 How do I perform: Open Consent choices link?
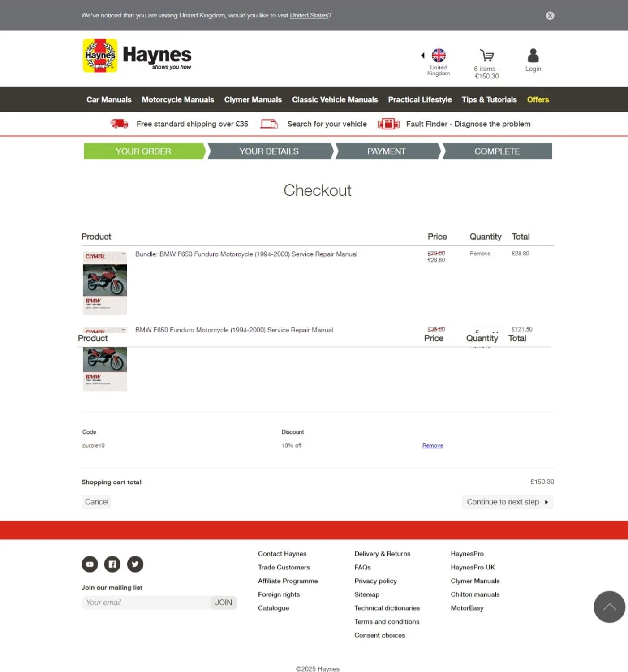point(380,635)
